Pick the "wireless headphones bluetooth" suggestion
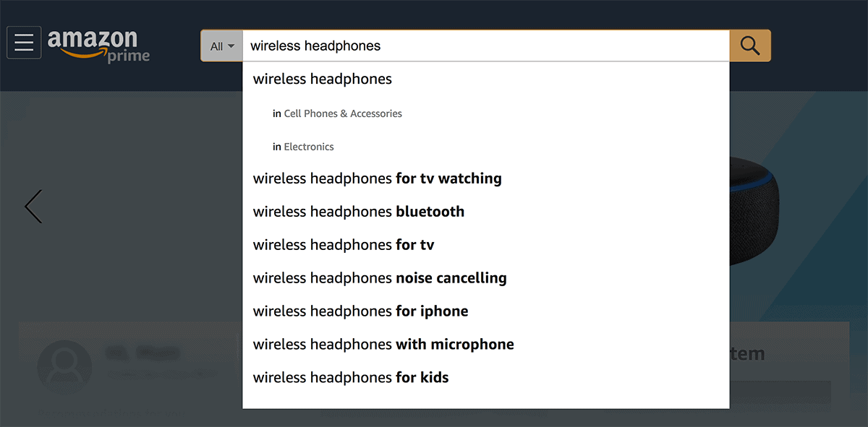 (x=359, y=212)
